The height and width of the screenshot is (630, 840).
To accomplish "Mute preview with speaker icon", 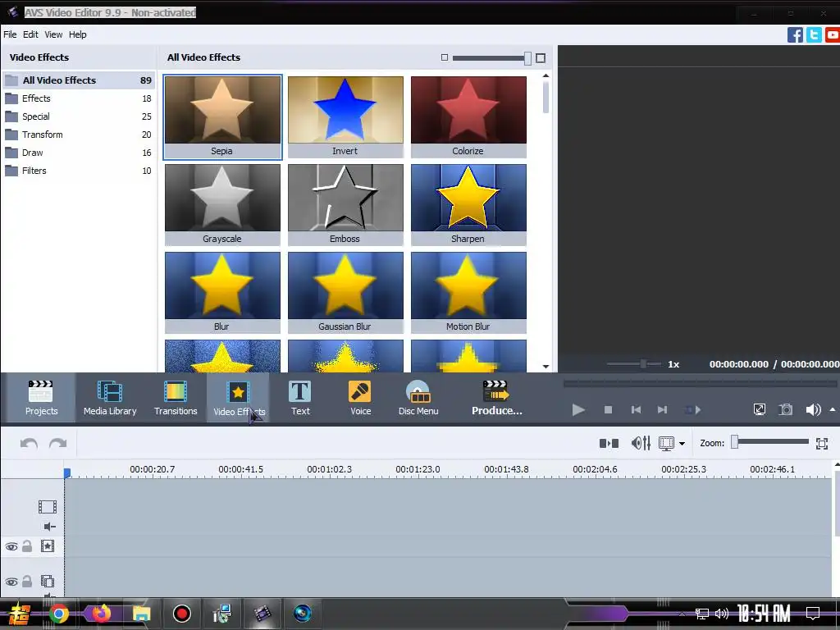I will (x=813, y=410).
